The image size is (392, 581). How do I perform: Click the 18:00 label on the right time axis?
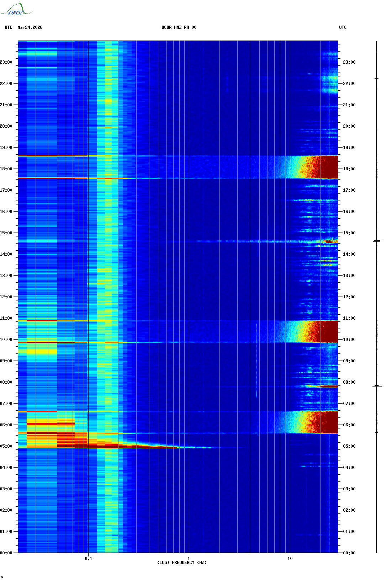tap(349, 169)
